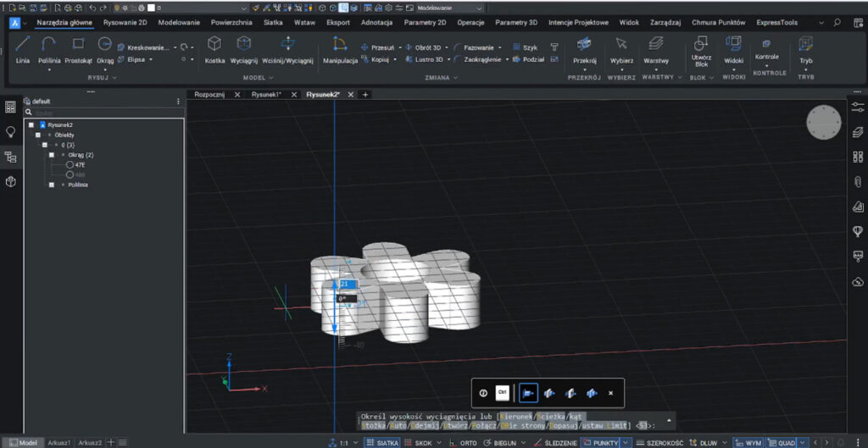Open the Modelowanie ribbon tab

tap(180, 23)
